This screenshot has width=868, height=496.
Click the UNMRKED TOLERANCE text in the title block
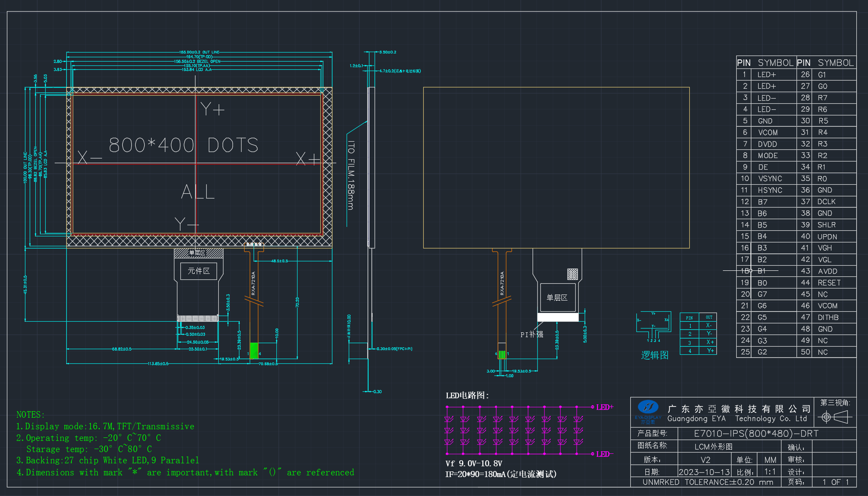(708, 482)
